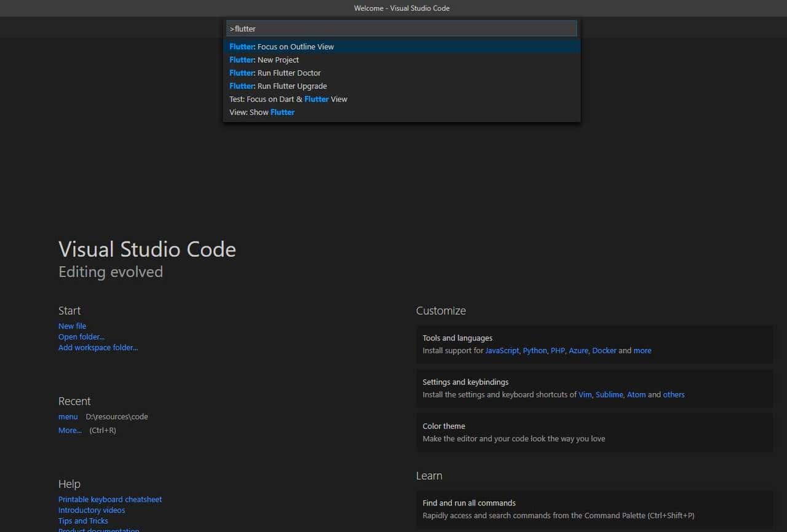Install Python language support link
This screenshot has height=532, width=787.
[534, 351]
